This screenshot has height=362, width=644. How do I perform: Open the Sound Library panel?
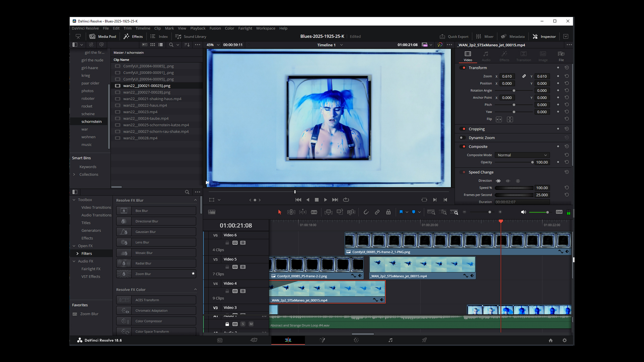pos(191,37)
